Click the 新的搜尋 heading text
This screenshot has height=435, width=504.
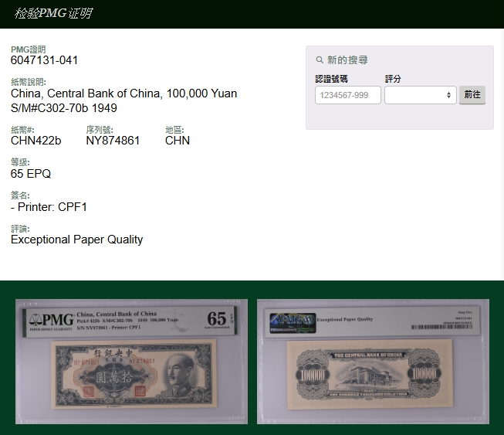coord(347,59)
